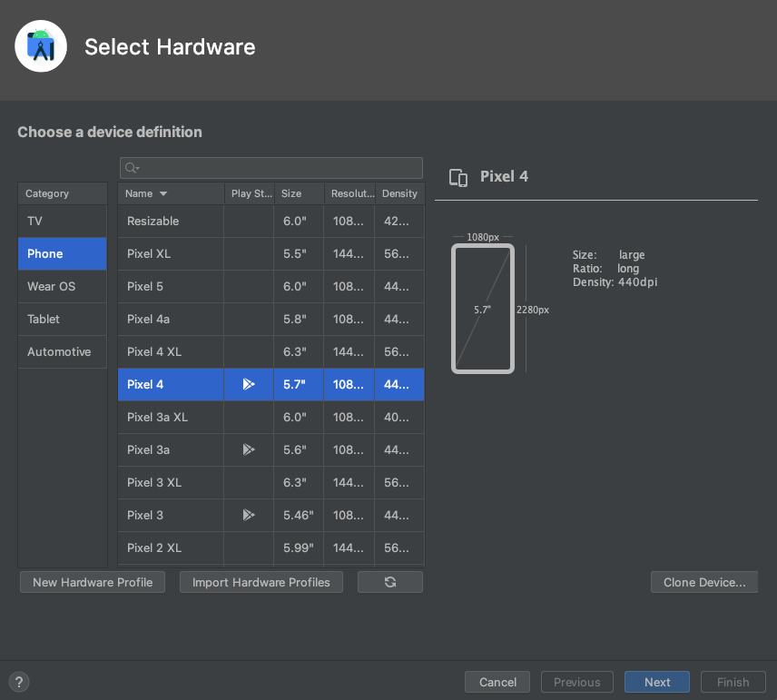
Task: Click inside the device search field
Action: coord(272,167)
